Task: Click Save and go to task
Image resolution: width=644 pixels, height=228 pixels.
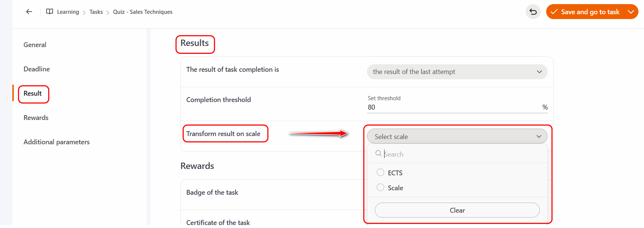Action: (590, 12)
